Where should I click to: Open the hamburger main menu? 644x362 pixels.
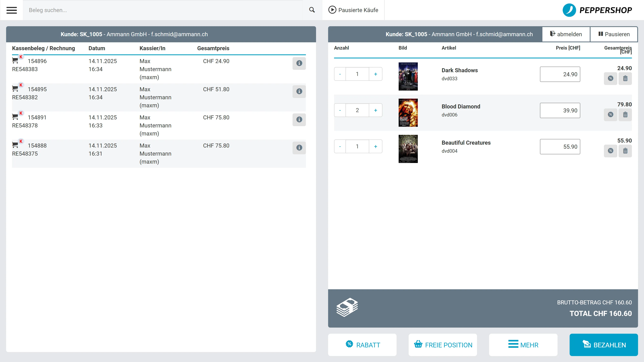[x=11, y=10]
